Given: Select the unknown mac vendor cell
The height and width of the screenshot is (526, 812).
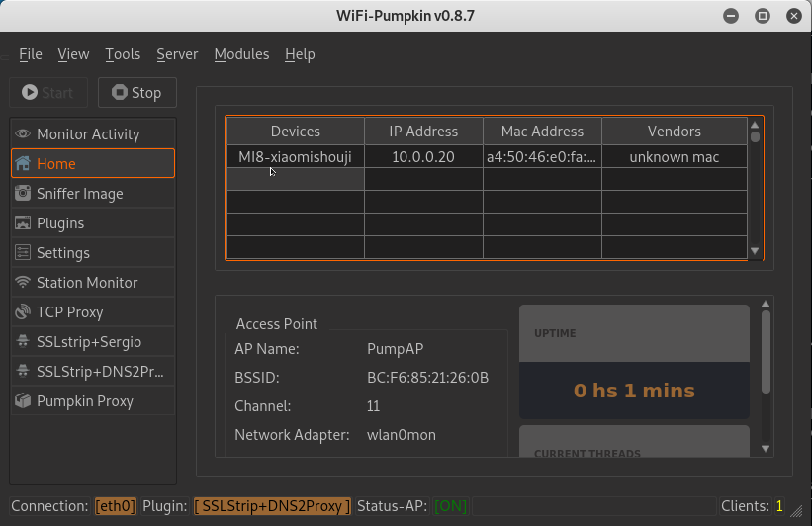Looking at the screenshot, I should [675, 157].
